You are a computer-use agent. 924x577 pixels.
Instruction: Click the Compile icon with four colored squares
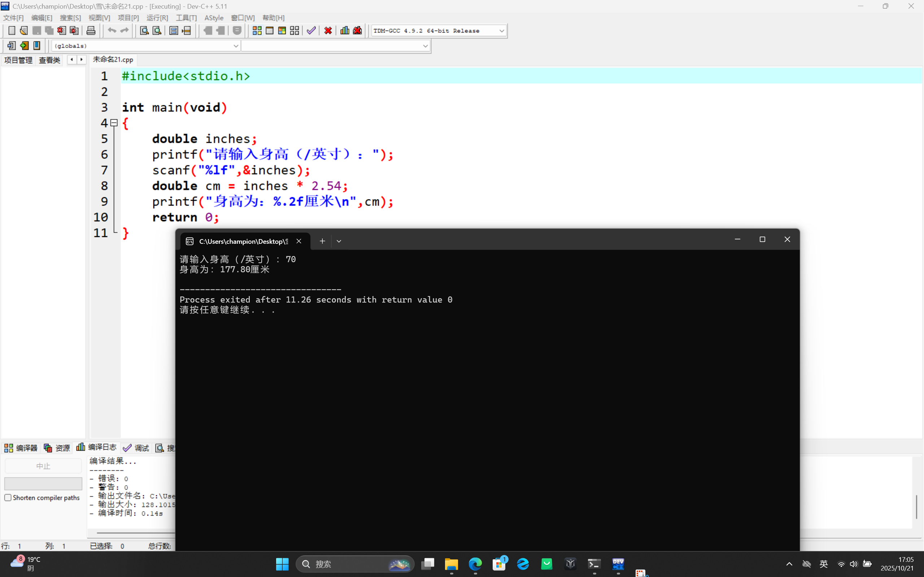(257, 31)
